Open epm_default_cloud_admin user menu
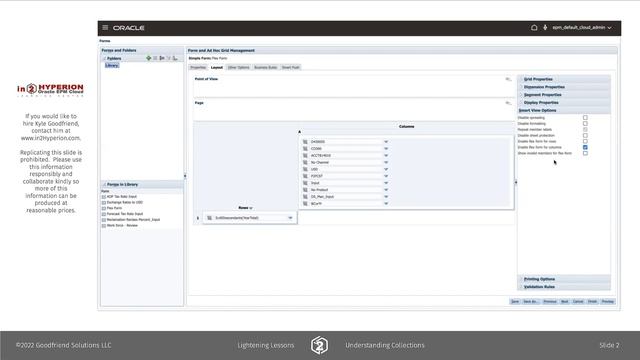Image resolution: width=640 pixels, height=360 pixels. pyautogui.click(x=582, y=27)
